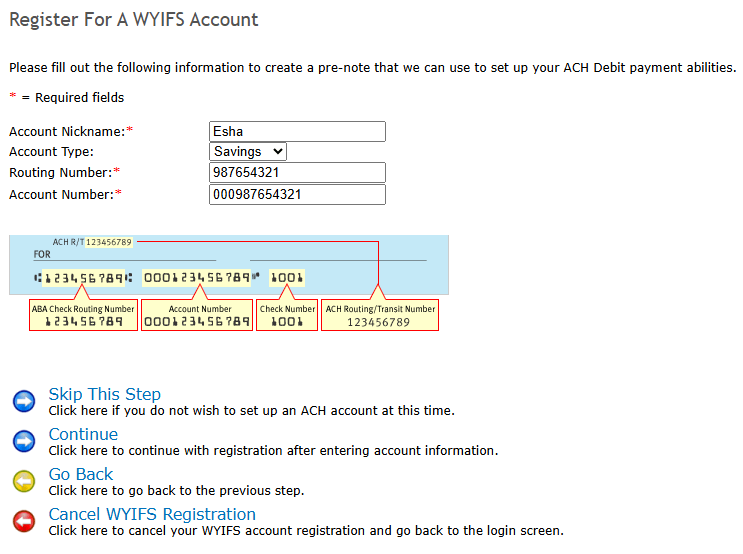
Task: Open the Account Type dropdown
Action: pos(248,152)
